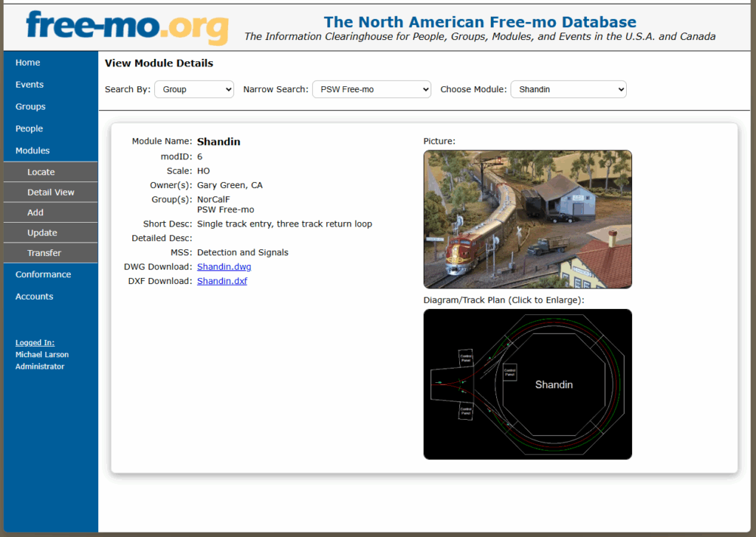Image resolution: width=756 pixels, height=537 pixels.
Task: Navigate to the Home page
Action: point(27,63)
